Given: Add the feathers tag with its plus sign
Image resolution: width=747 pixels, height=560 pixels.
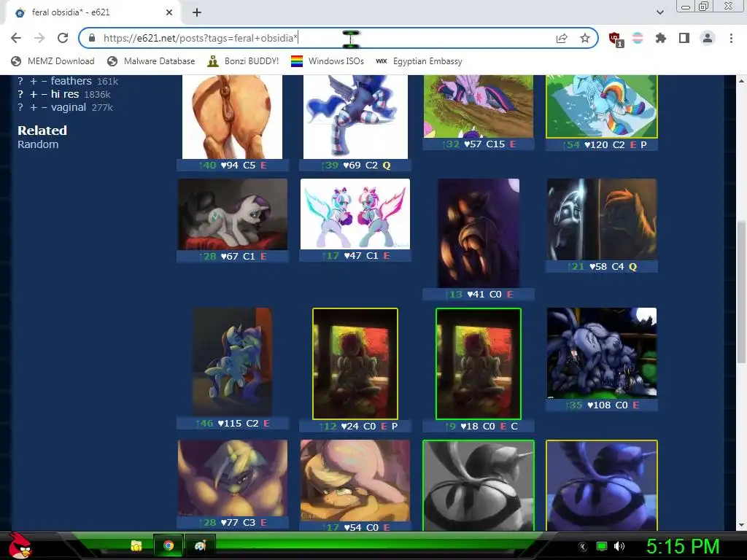Looking at the screenshot, I should click(x=34, y=82).
